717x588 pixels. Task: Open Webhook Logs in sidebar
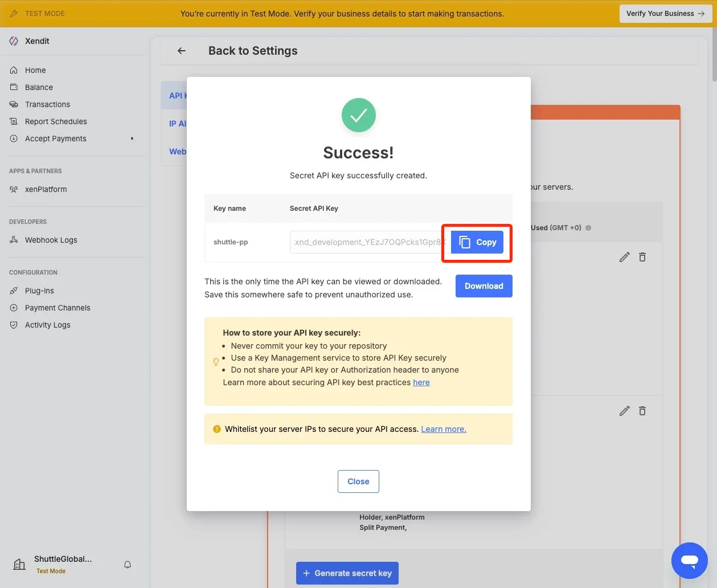pyautogui.click(x=51, y=240)
